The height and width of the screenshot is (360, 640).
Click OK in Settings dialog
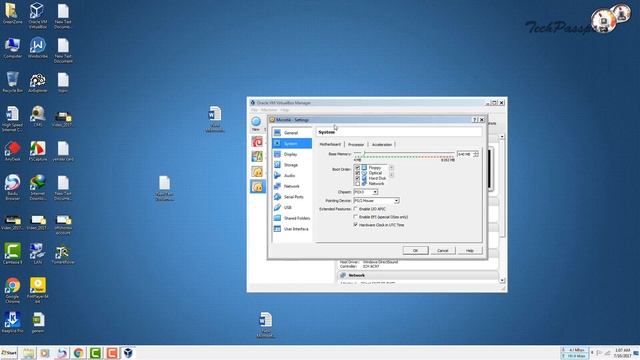pos(416,250)
